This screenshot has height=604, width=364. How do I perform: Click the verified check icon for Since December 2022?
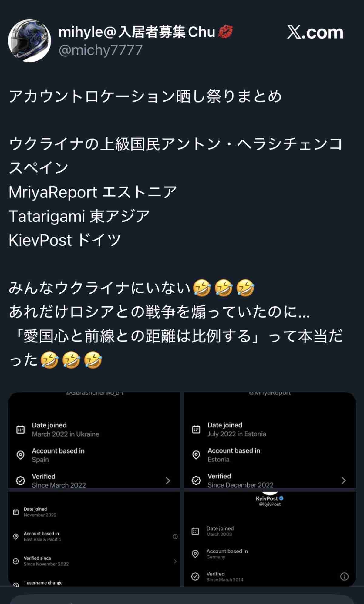pos(196,481)
